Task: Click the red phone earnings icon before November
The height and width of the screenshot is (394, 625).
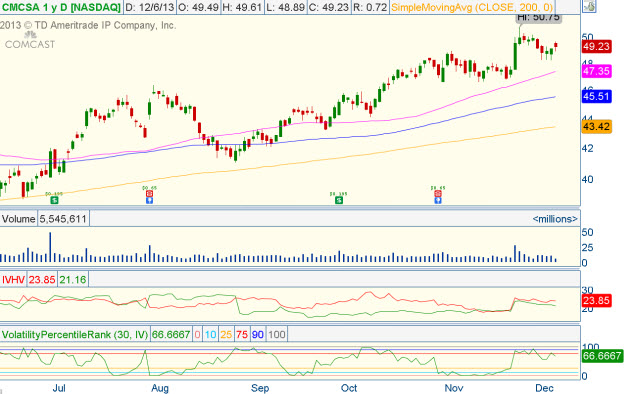Action: click(x=438, y=193)
